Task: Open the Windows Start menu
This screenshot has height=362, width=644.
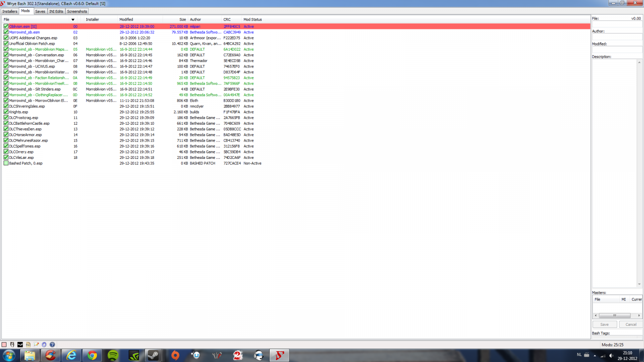Action: (9, 356)
